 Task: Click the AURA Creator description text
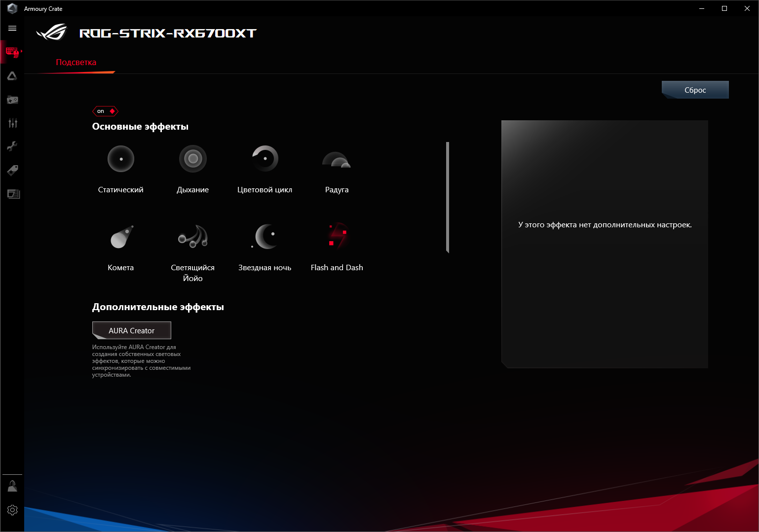pos(141,361)
